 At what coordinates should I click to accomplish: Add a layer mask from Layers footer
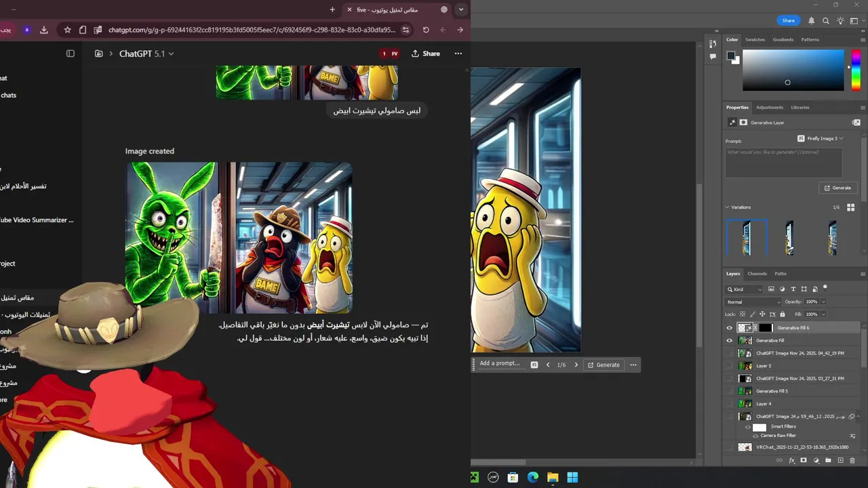point(804,461)
